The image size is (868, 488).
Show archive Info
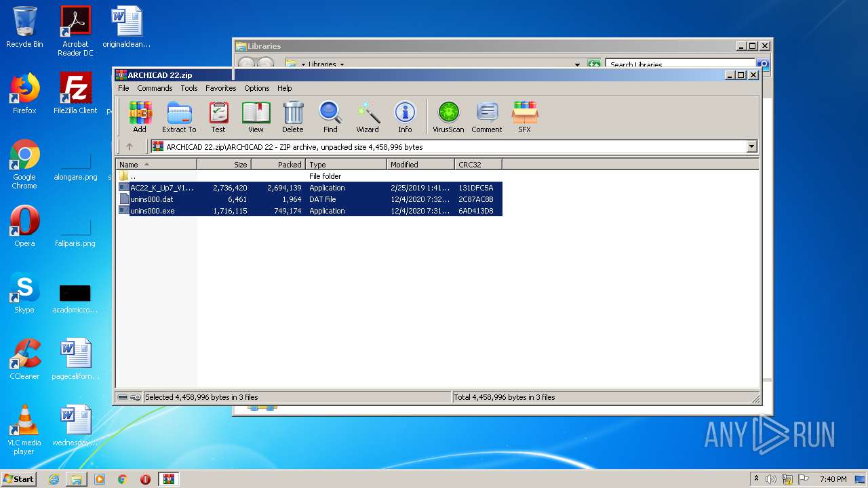[x=405, y=117]
